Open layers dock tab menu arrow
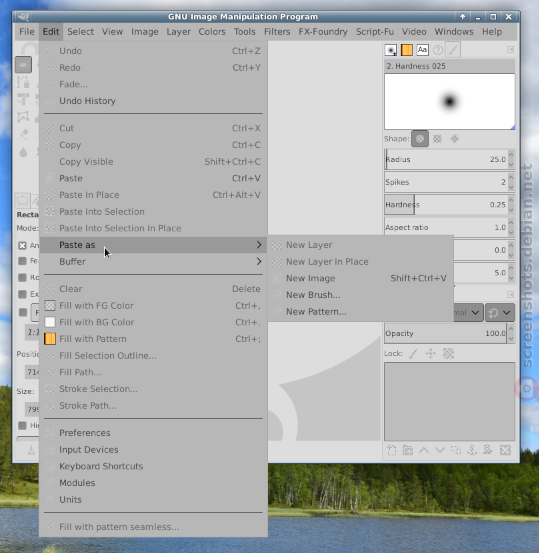 (510, 294)
